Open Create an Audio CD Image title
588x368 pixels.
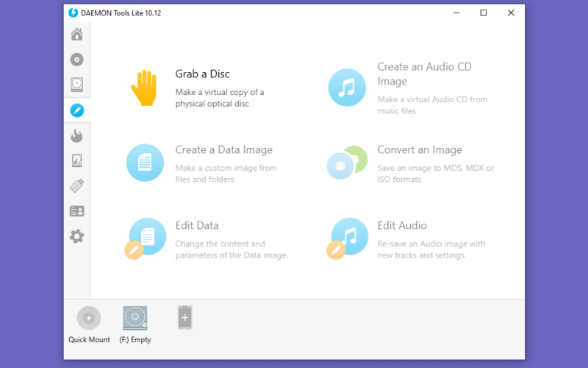pos(424,74)
